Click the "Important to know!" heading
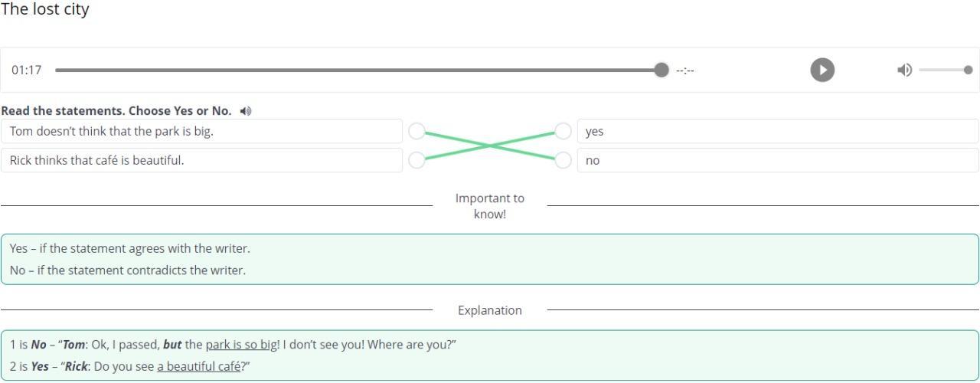The height and width of the screenshot is (383, 980). coord(490,206)
